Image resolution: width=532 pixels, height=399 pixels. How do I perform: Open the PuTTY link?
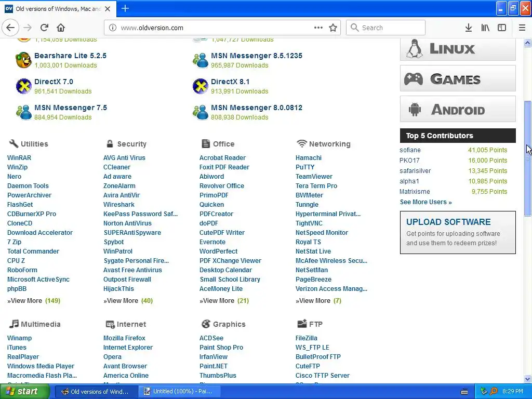pos(304,167)
